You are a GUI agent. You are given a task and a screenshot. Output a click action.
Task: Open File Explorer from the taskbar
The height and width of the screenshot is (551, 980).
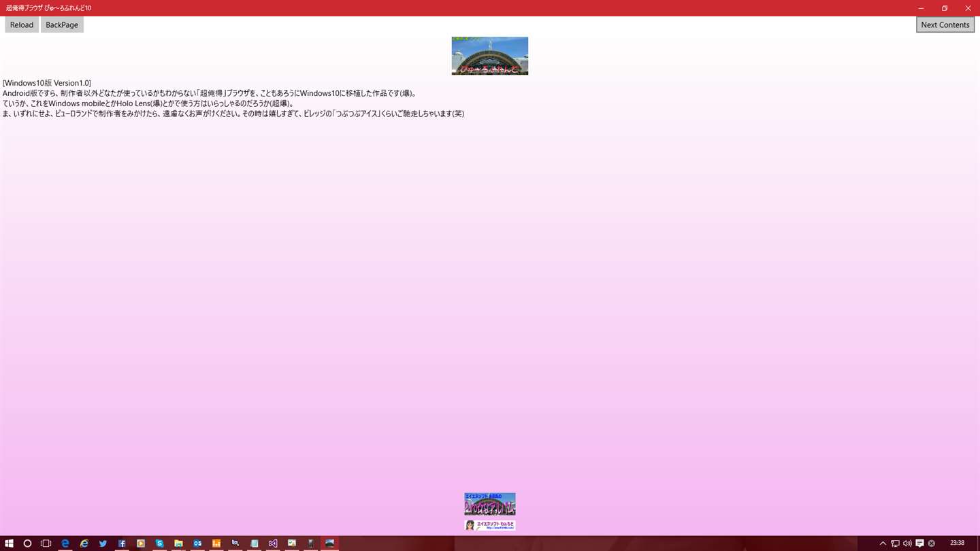178,544
